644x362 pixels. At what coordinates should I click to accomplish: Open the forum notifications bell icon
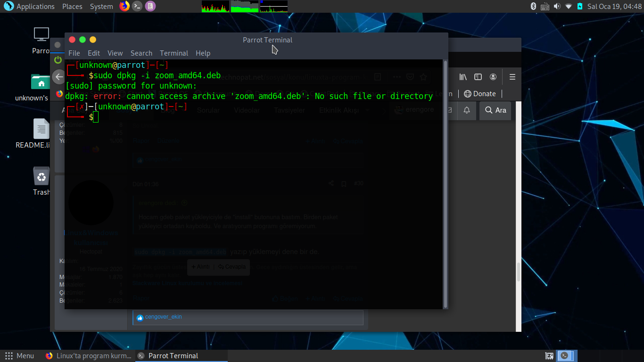pos(467,110)
